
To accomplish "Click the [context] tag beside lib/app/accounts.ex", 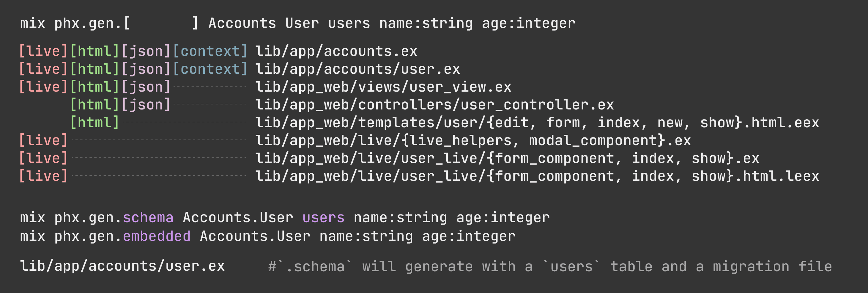I will (x=210, y=51).
